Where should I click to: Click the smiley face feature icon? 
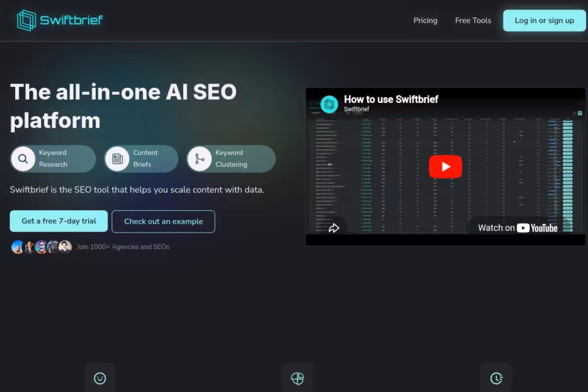pos(100,378)
